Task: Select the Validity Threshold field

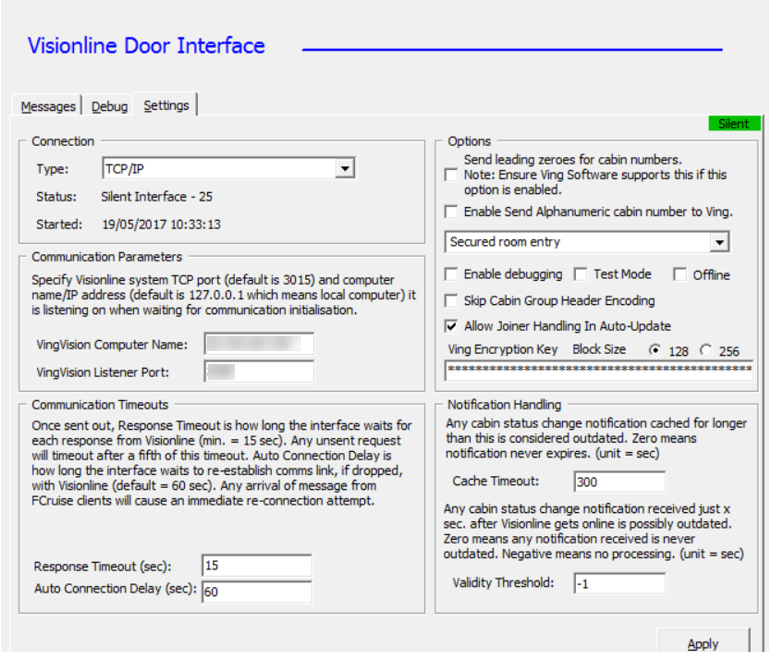Action: pyautogui.click(x=619, y=583)
